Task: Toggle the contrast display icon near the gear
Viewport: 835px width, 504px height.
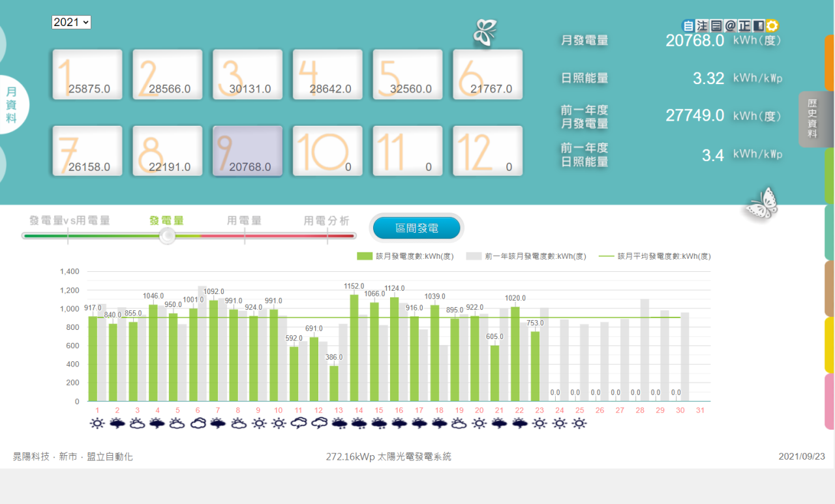Action: (x=757, y=25)
